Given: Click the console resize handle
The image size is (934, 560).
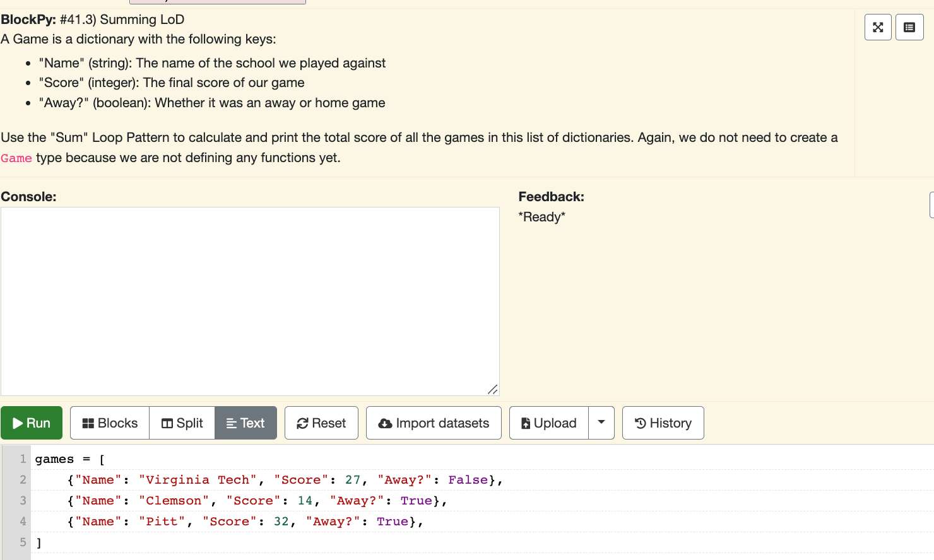Looking at the screenshot, I should pos(493,390).
